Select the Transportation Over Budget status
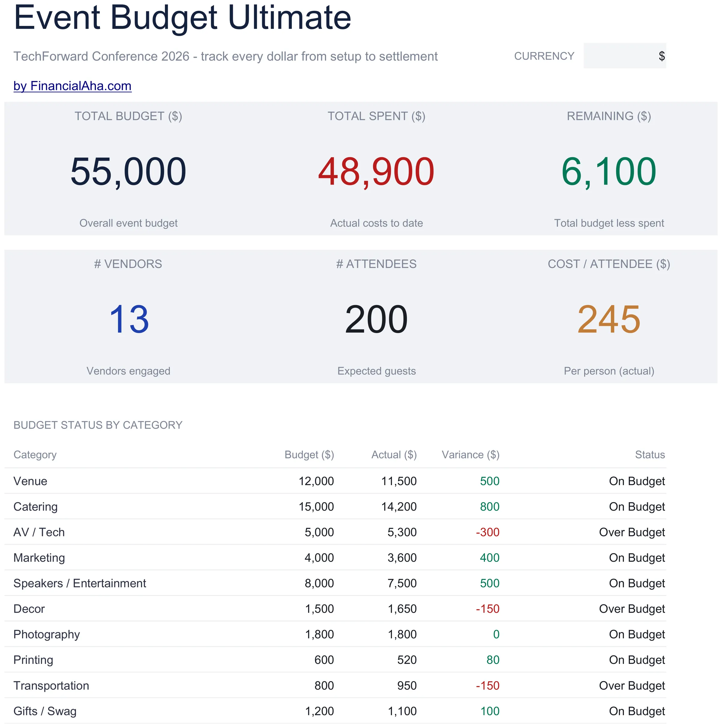Viewport: 722px width, 728px height. click(x=632, y=686)
